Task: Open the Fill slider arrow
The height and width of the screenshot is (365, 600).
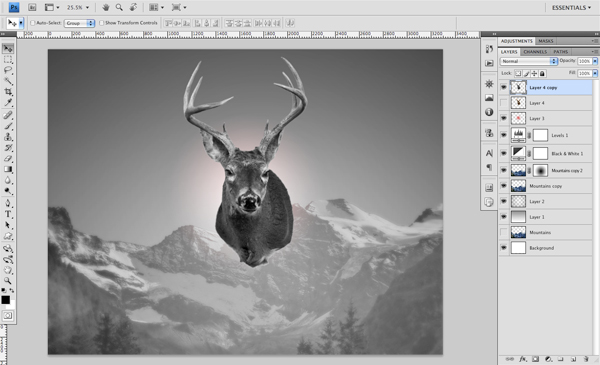Action: pyautogui.click(x=595, y=73)
